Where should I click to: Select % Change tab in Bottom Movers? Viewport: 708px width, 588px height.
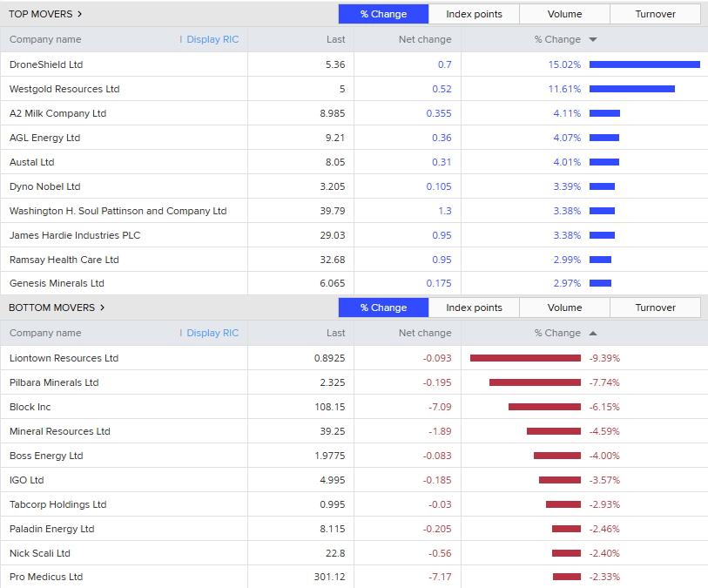[383, 308]
